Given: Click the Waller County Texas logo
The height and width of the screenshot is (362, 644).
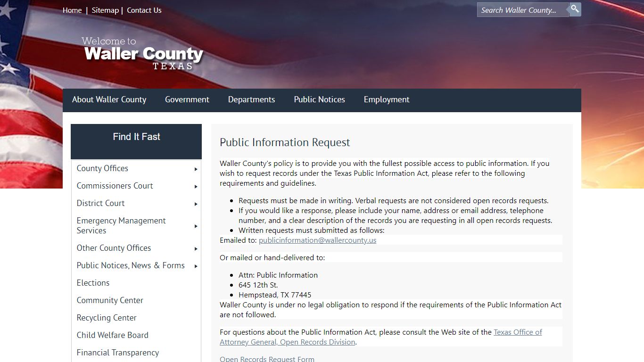Looking at the screenshot, I should pos(143,54).
